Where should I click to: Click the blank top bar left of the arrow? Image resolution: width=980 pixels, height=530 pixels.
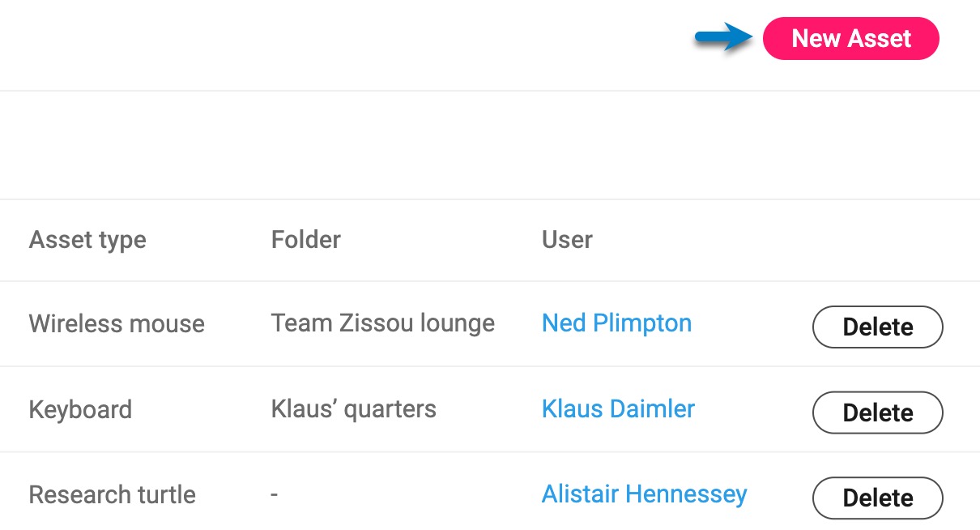pyautogui.click(x=344, y=45)
